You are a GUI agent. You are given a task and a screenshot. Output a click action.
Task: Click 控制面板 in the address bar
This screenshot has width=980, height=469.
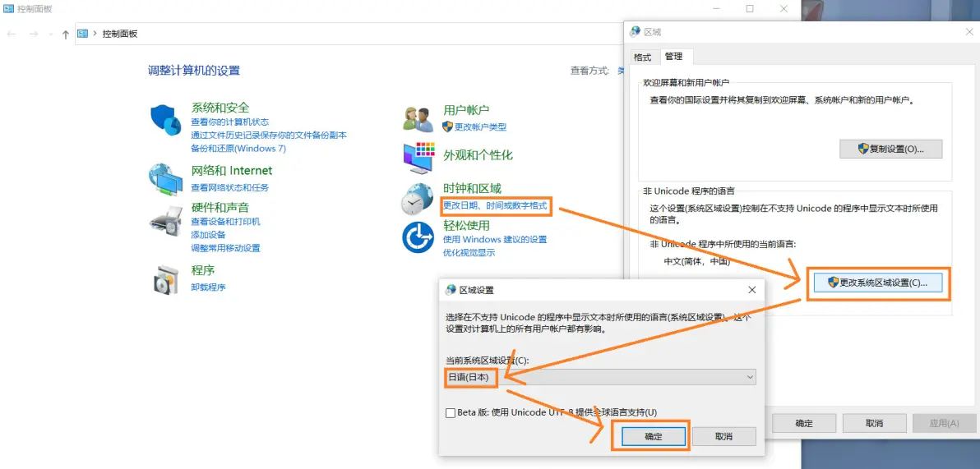[120, 34]
